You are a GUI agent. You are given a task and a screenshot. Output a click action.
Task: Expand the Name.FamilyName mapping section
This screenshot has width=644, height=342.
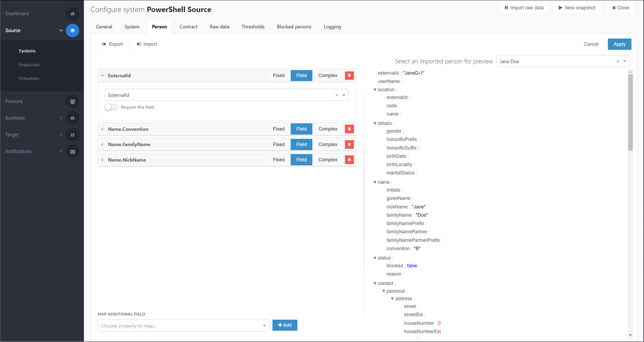click(x=103, y=144)
